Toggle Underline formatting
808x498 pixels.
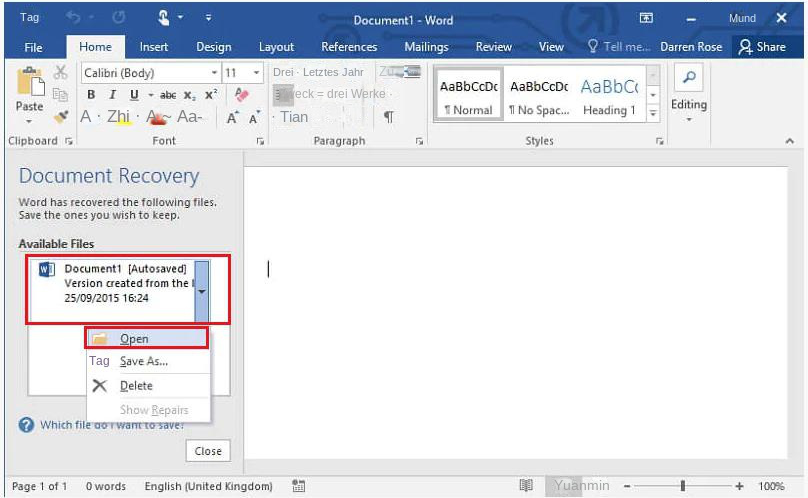(134, 95)
